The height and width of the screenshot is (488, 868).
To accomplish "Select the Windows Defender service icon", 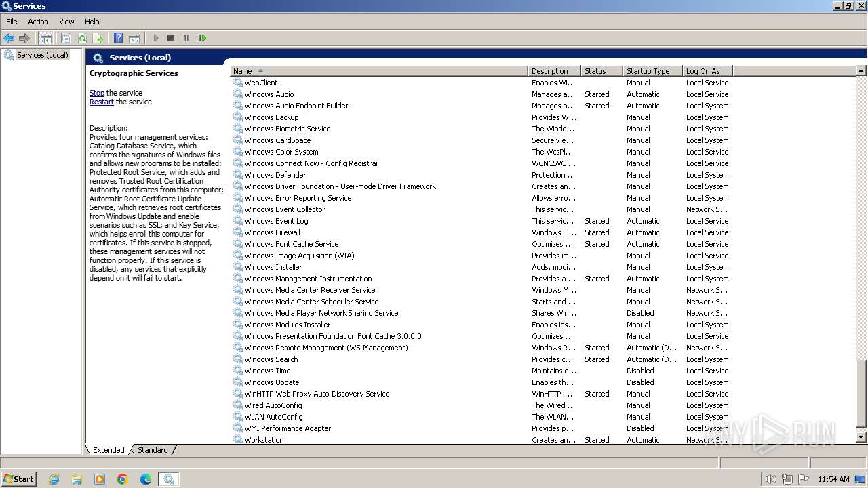I will (238, 175).
